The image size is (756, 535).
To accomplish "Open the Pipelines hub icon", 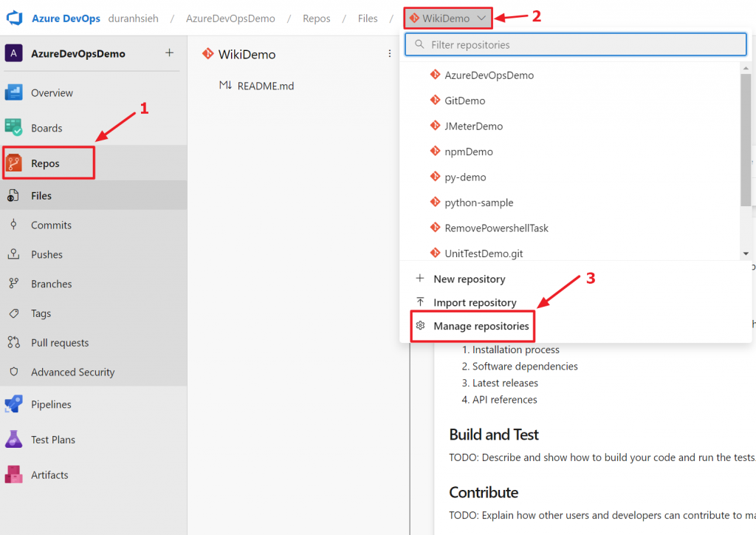I will click(13, 404).
